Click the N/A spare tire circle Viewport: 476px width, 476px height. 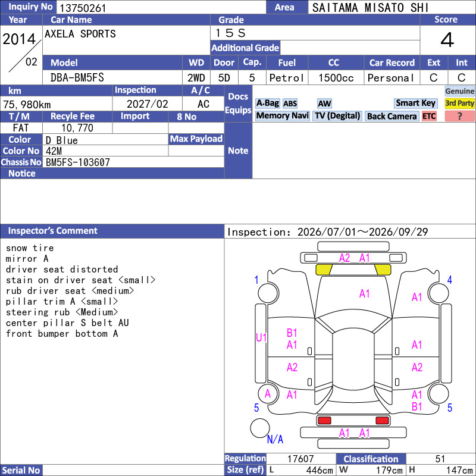(x=260, y=428)
